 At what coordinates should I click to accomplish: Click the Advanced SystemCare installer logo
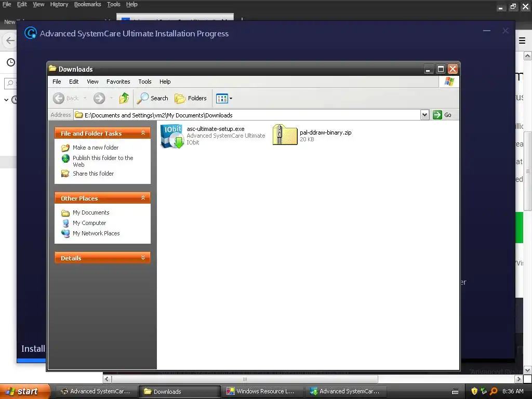(x=31, y=33)
